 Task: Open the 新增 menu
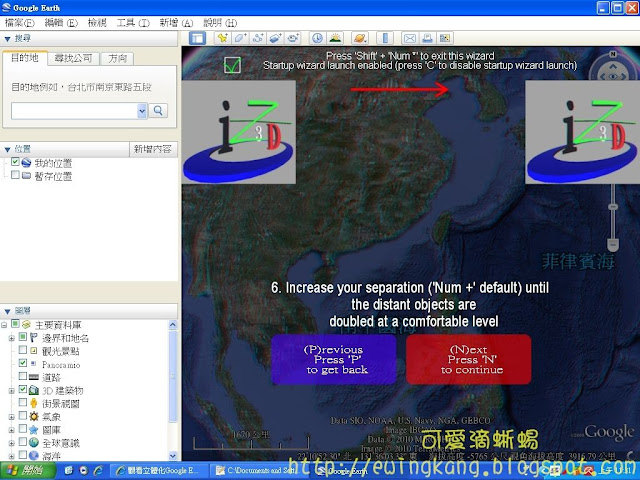(x=176, y=23)
